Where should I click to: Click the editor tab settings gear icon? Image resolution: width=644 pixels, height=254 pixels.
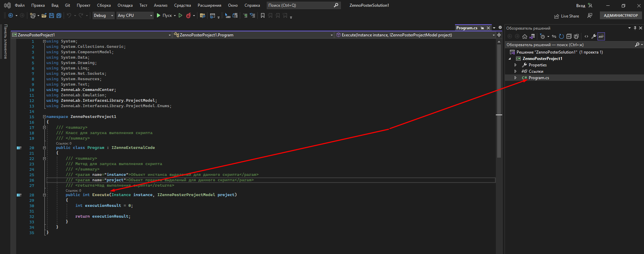[x=500, y=28]
